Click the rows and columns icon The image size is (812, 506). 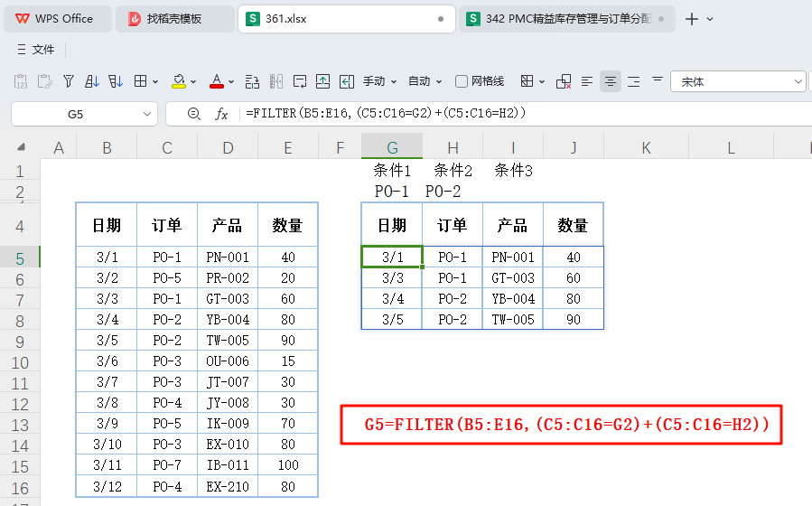tap(252, 81)
